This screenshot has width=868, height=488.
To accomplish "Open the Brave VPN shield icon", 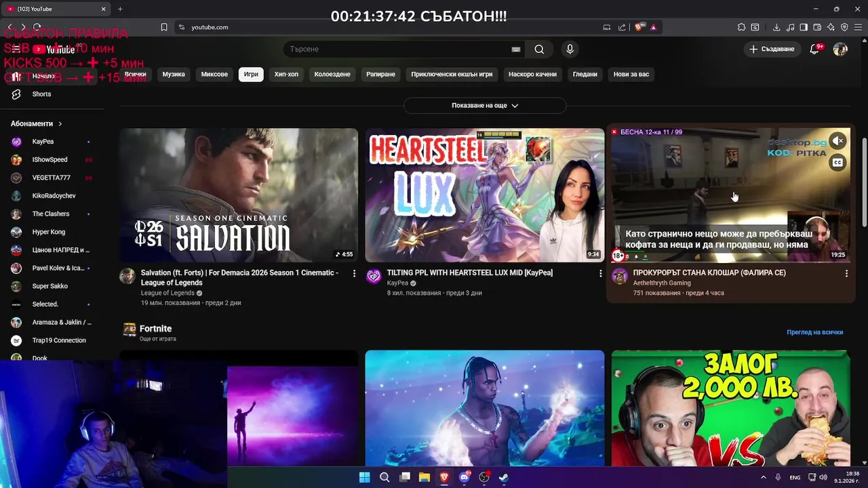I will coord(844,27).
